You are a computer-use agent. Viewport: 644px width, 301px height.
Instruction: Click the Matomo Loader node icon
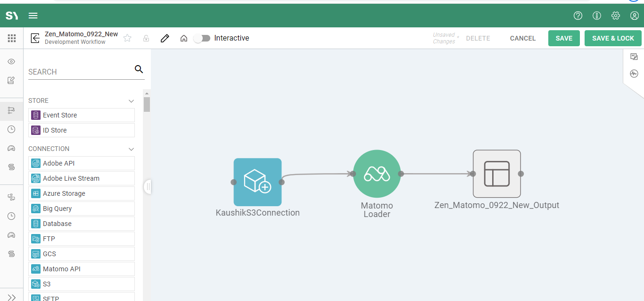[x=377, y=174]
